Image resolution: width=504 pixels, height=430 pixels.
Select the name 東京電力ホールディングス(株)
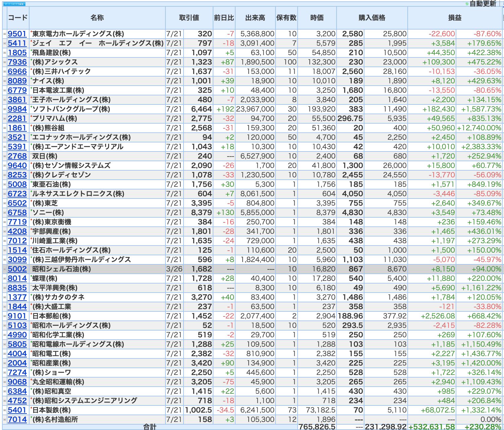tap(78, 34)
